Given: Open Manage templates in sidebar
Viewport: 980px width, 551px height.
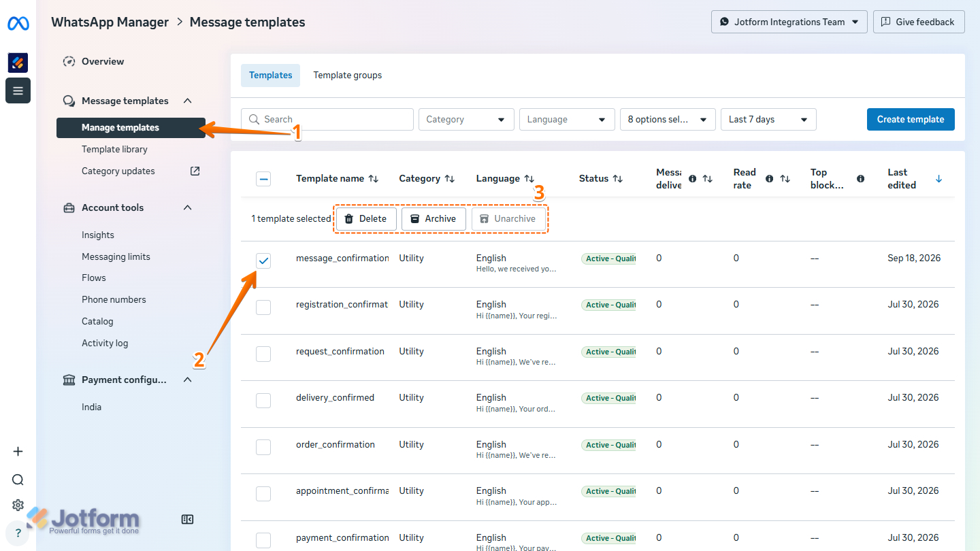Looking at the screenshot, I should (131, 128).
